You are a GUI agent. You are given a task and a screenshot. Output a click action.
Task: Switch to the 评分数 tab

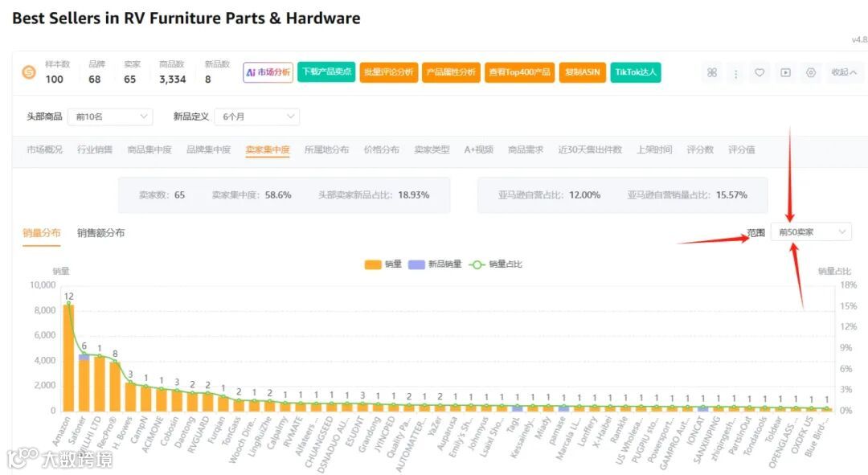(700, 149)
